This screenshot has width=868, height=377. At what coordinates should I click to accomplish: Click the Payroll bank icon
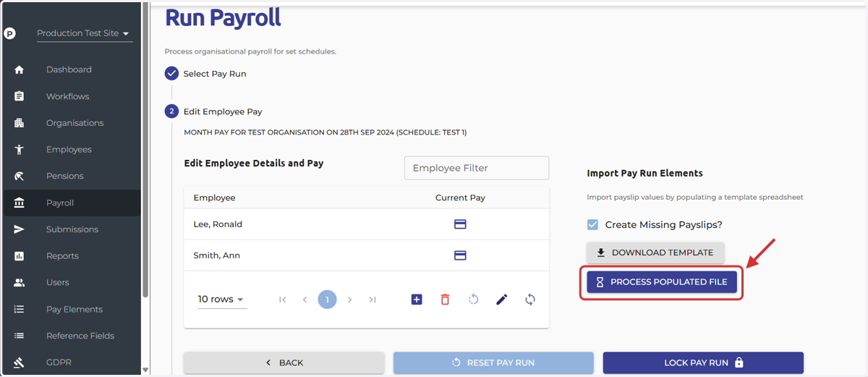[x=19, y=203]
